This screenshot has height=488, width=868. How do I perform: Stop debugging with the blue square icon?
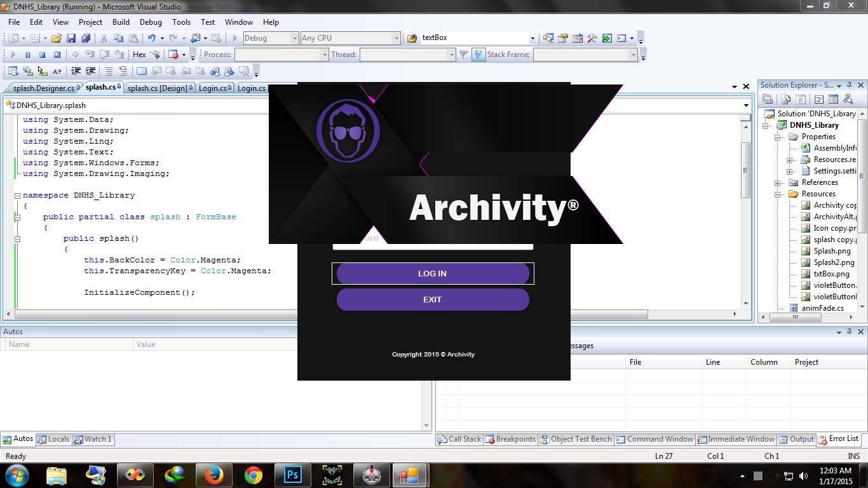(42, 55)
